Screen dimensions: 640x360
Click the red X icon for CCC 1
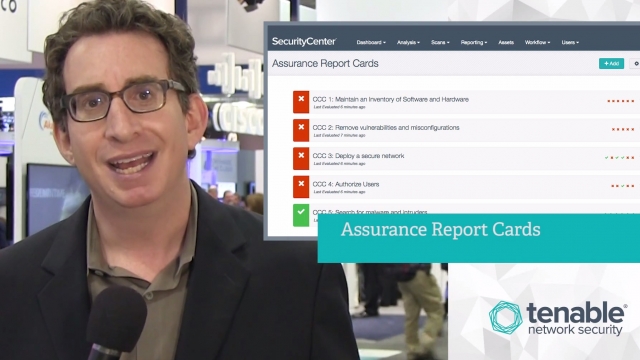(x=301, y=102)
